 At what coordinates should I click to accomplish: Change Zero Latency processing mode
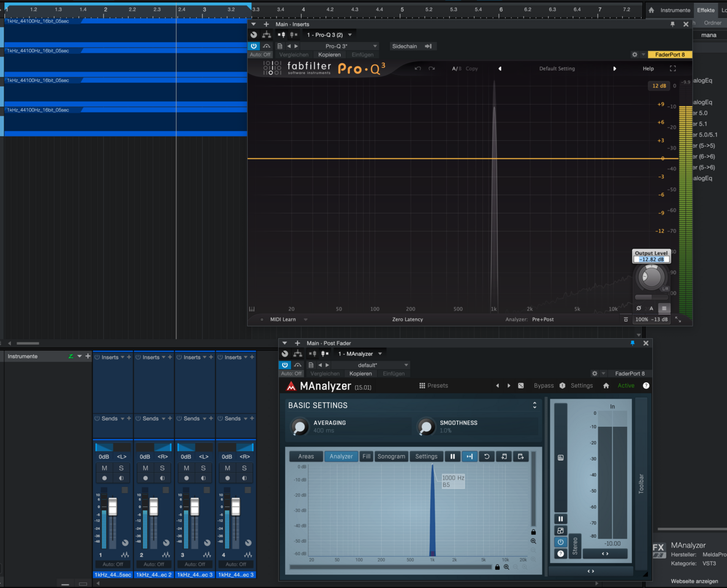408,319
